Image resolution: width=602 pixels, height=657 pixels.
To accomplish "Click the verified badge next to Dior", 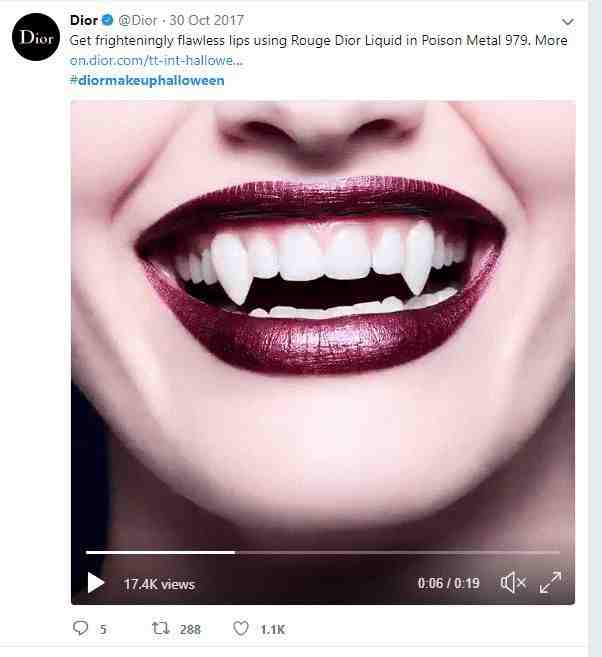I will click(108, 20).
